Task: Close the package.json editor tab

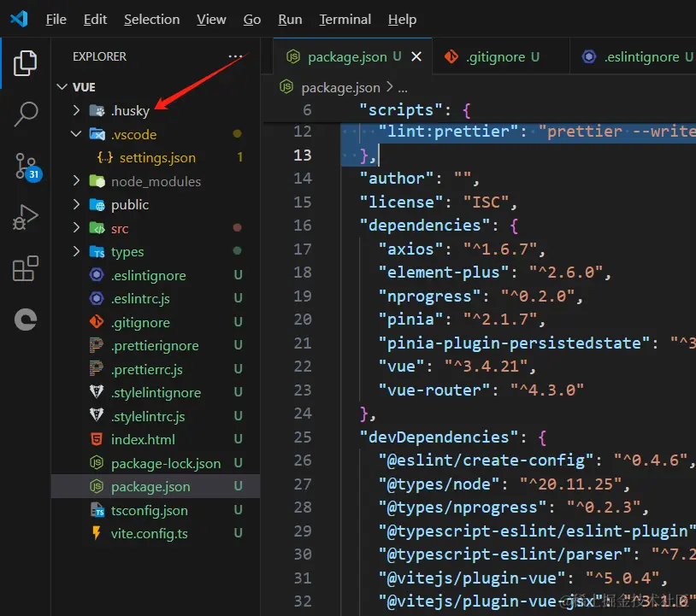Action: click(x=416, y=56)
